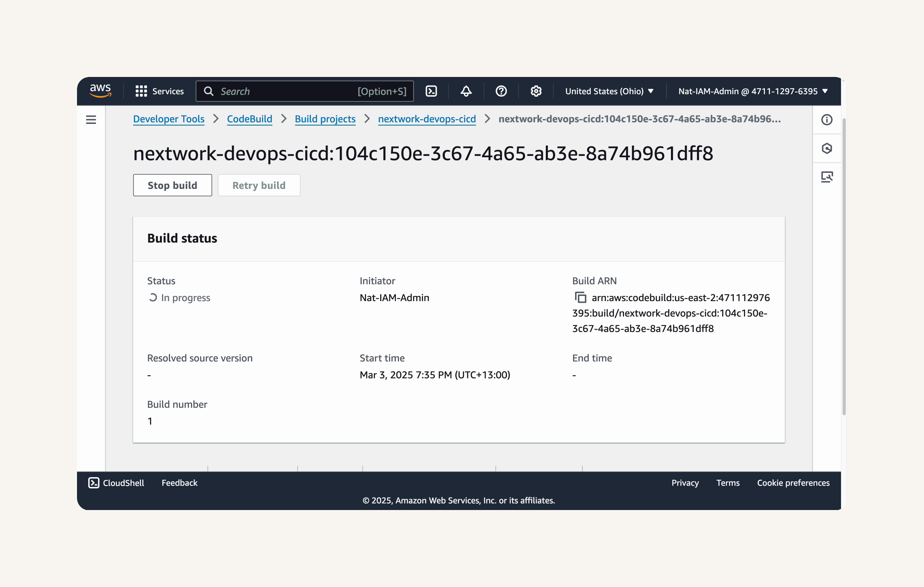Open the notifications bell
Screen dimensions: 924x587
(x=466, y=91)
